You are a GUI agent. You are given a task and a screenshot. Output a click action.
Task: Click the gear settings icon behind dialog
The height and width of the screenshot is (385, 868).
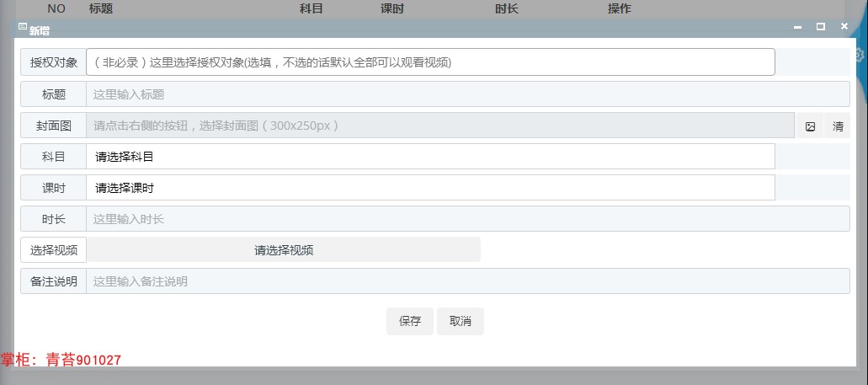click(x=860, y=54)
